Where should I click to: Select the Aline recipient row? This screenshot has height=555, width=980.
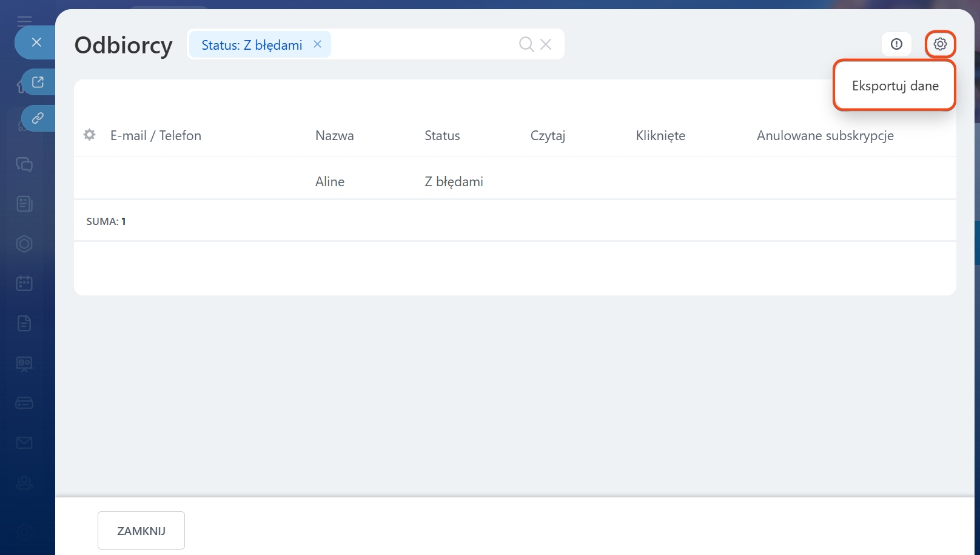coord(330,181)
